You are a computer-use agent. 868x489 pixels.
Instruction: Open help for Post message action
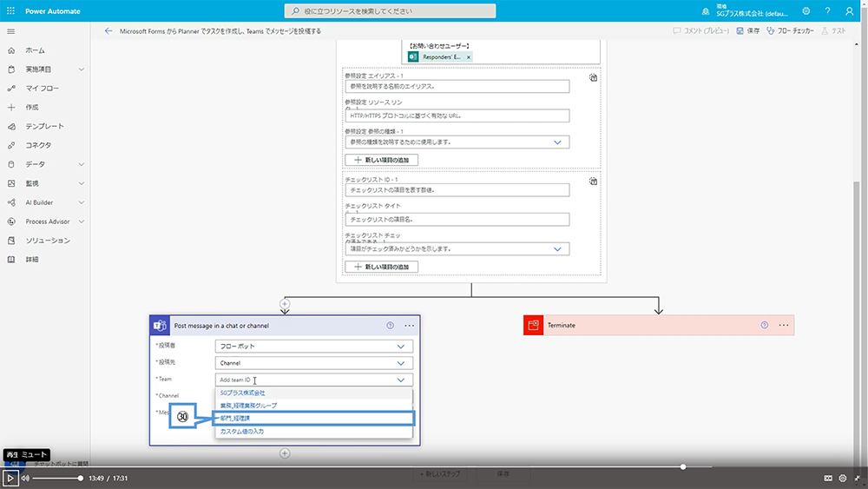pos(391,326)
